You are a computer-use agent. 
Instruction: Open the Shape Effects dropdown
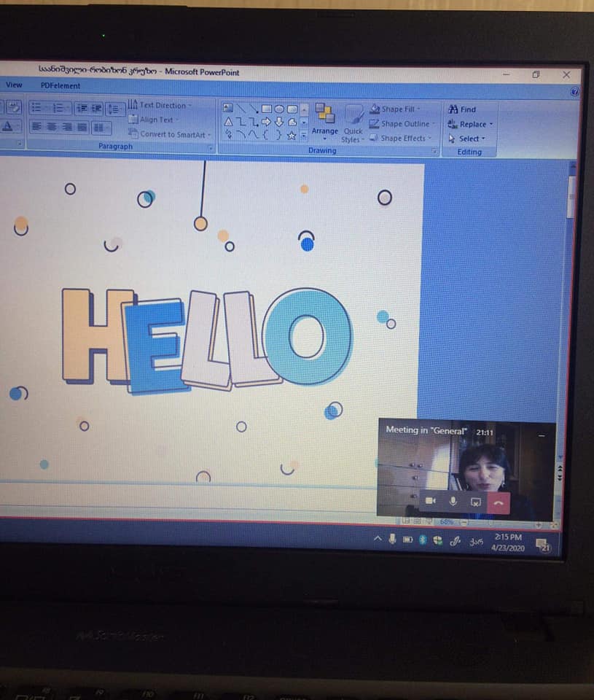[401, 139]
